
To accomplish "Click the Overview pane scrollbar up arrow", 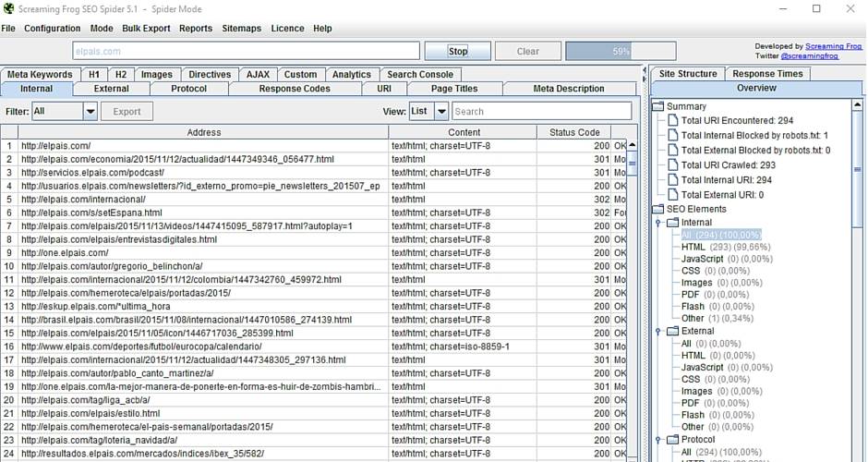I will [858, 104].
